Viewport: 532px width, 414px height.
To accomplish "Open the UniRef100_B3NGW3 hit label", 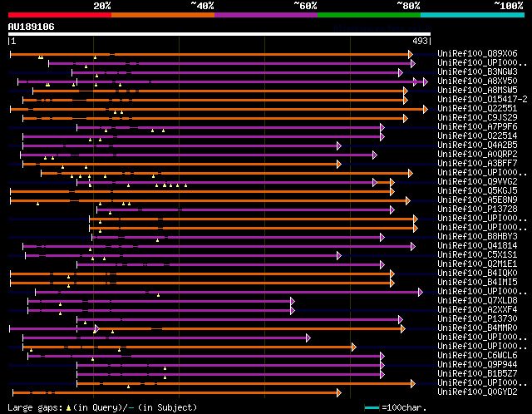I will tap(477, 71).
